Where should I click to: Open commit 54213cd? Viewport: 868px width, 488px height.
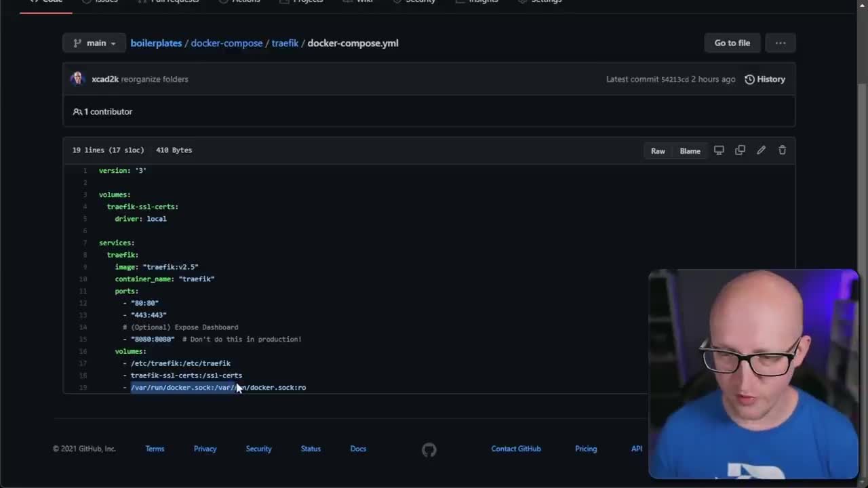point(674,79)
